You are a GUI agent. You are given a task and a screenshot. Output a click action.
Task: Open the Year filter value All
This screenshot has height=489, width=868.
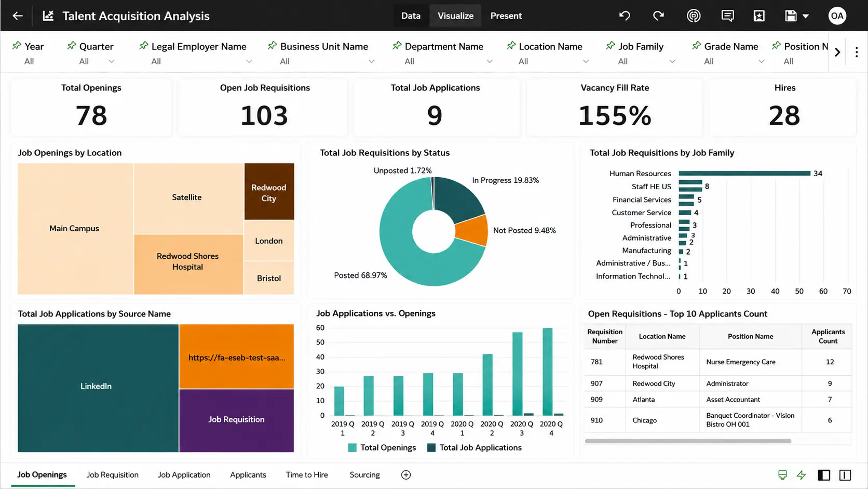point(29,61)
